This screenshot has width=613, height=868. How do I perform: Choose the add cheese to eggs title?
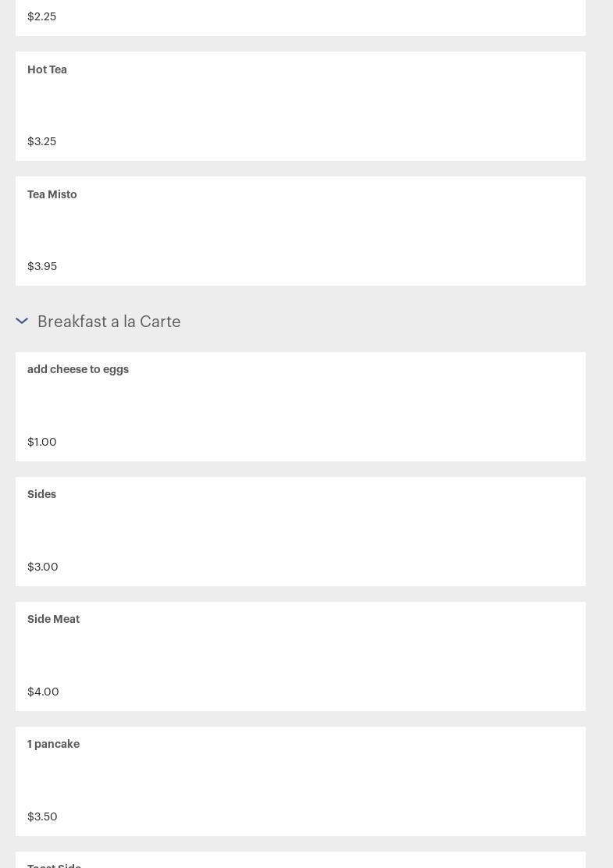point(78,369)
